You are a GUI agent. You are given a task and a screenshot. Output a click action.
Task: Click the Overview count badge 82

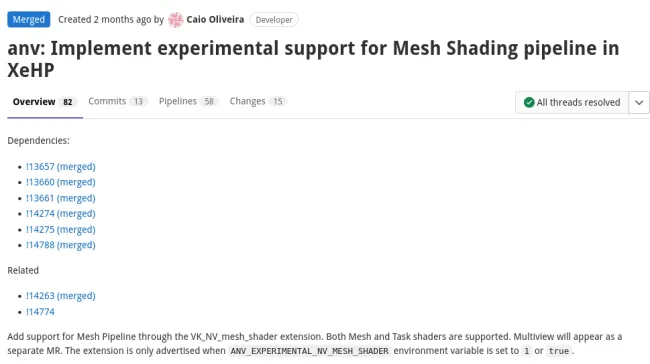[68, 102]
